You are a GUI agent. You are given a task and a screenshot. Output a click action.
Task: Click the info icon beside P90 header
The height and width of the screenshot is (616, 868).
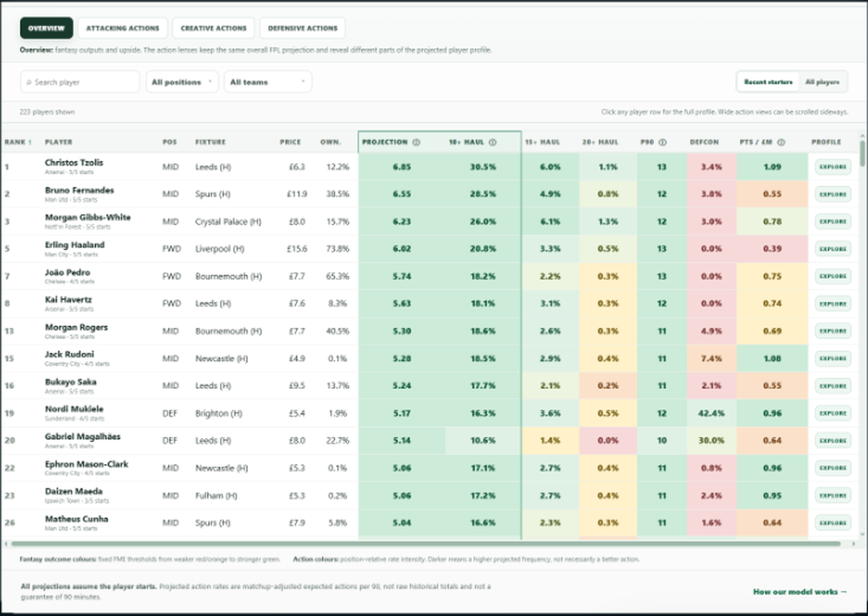pos(662,142)
